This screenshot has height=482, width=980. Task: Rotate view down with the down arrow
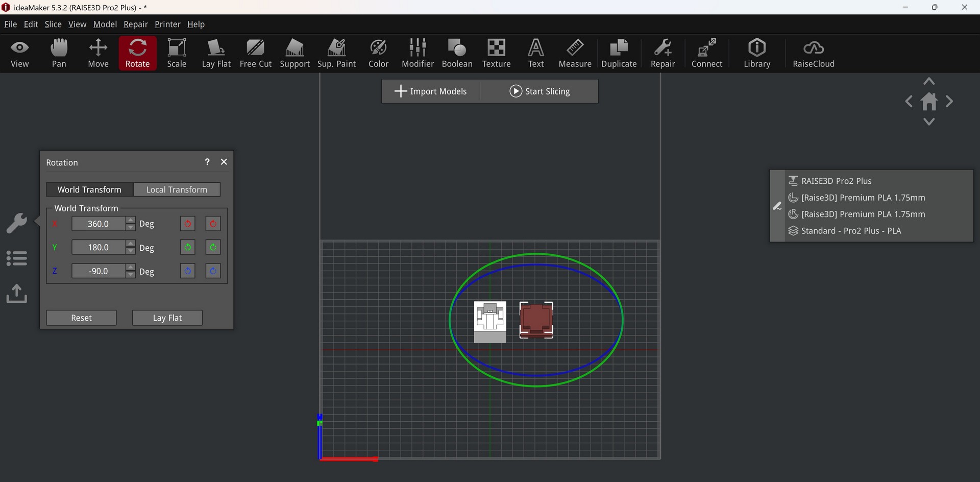coord(929,122)
